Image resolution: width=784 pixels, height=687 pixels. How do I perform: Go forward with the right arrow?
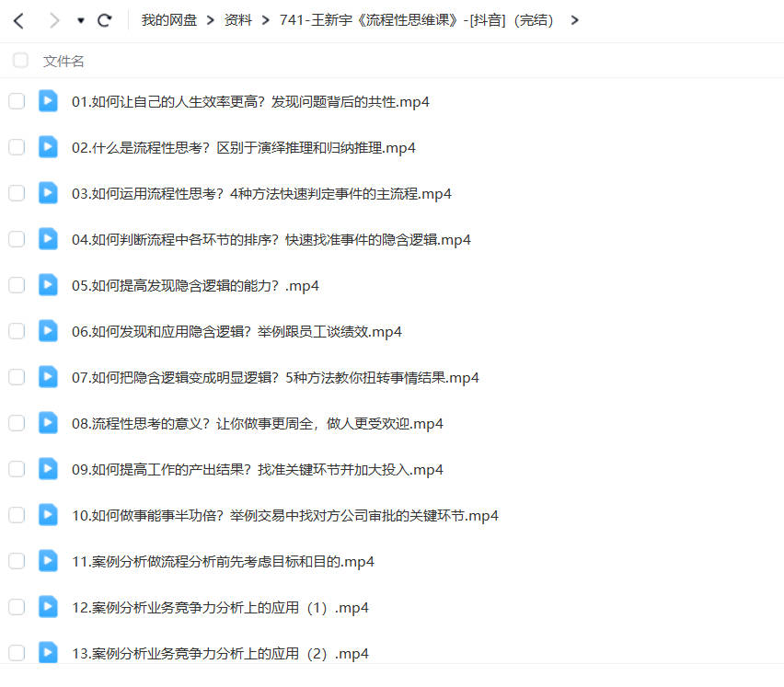[x=54, y=21]
